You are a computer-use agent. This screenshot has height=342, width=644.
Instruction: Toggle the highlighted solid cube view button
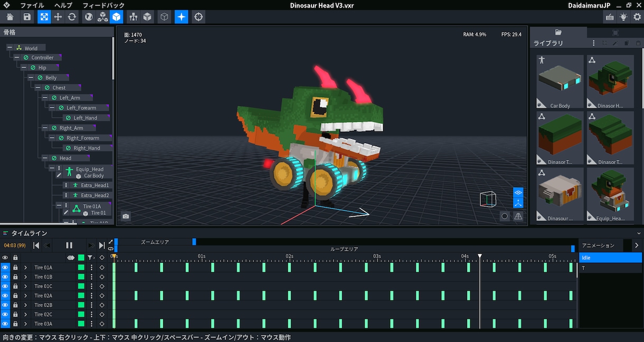click(116, 17)
